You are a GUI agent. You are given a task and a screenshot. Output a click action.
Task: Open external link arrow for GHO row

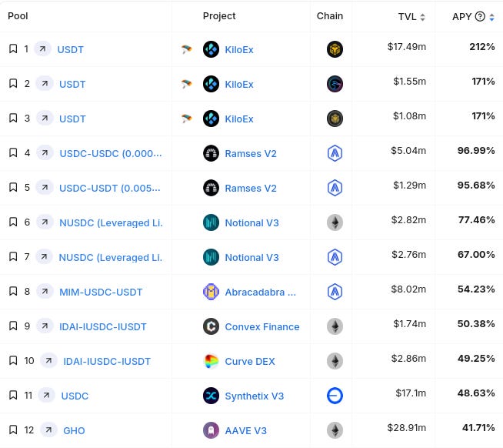(48, 430)
